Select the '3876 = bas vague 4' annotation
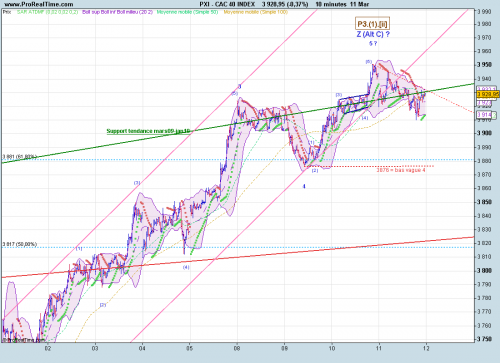This screenshot has height=363, width=500. coord(401,170)
